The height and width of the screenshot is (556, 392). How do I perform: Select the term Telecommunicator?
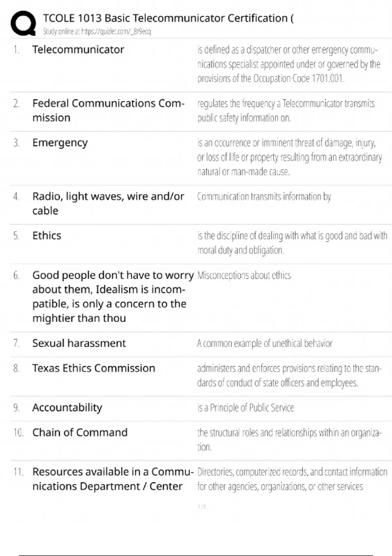pos(78,50)
